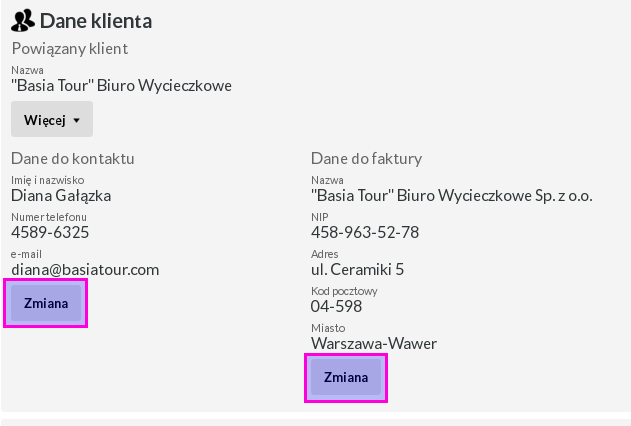Viewport: 631px width, 426px height.
Task: Click the customer silhouette icon beside Dane klienta
Action: [x=23, y=21]
